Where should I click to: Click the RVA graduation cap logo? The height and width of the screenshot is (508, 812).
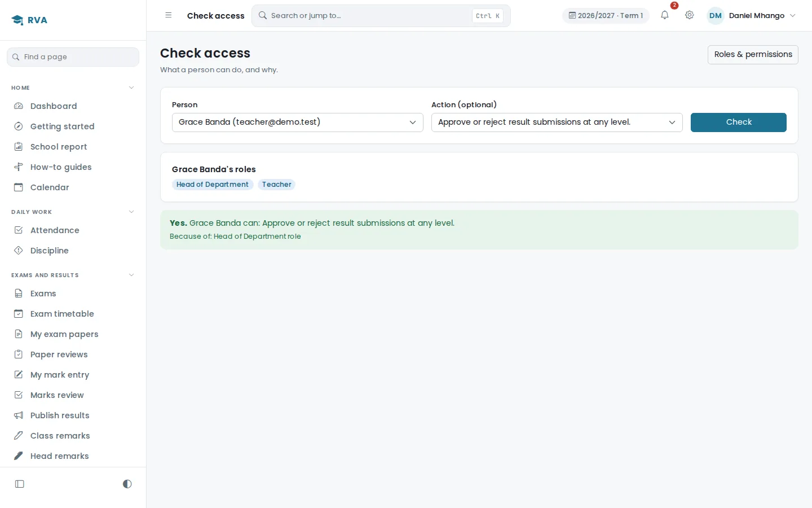pyautogui.click(x=17, y=20)
